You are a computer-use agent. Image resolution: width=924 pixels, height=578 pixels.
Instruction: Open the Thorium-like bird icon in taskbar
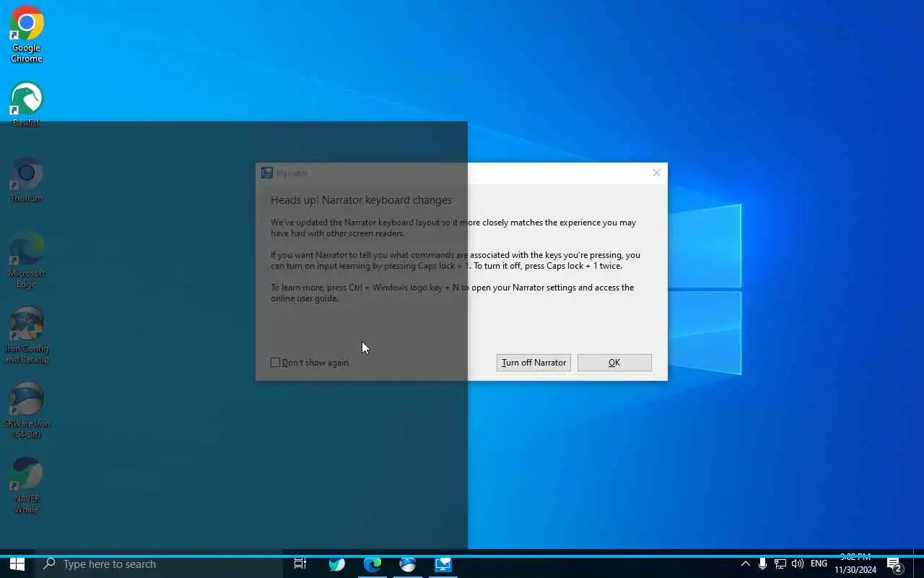pos(336,564)
